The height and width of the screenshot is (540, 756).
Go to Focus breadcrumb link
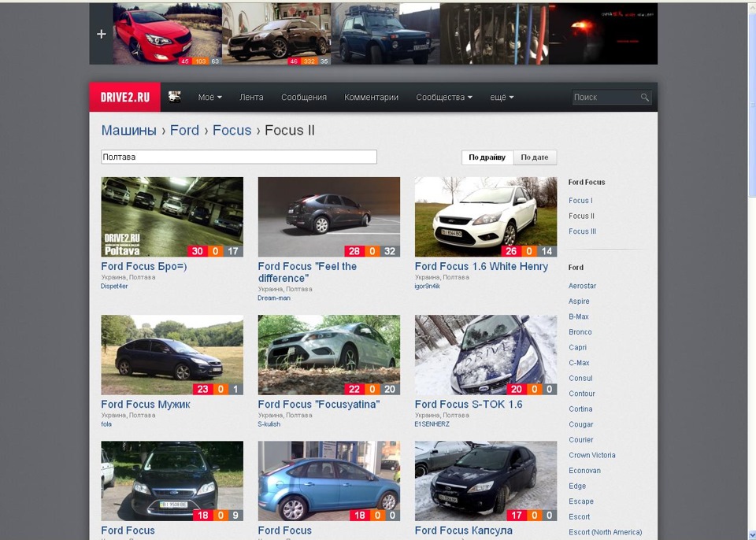pos(232,130)
